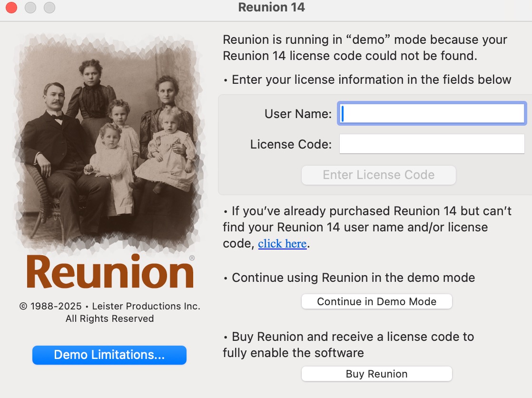Click the "Enter your license information" instruction

click(371, 80)
